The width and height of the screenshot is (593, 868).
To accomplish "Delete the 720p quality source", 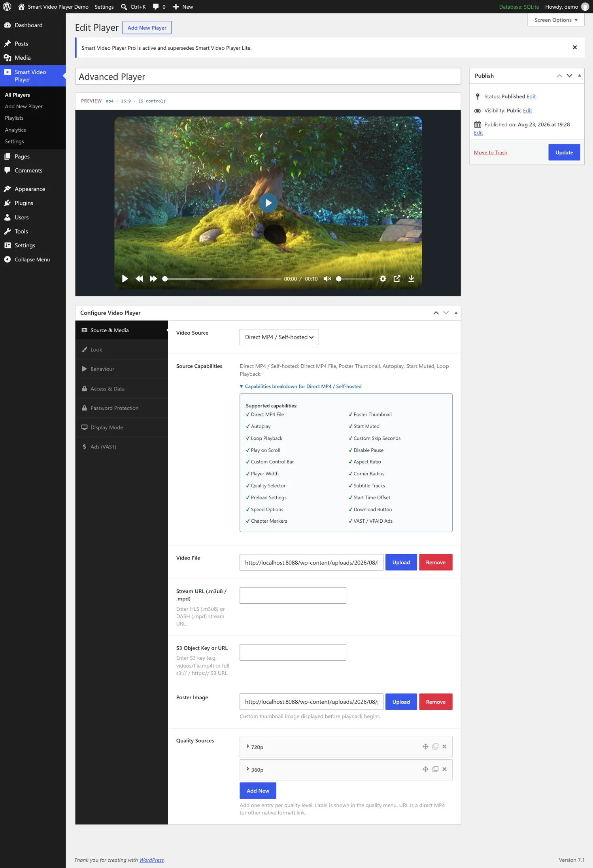I will [444, 746].
